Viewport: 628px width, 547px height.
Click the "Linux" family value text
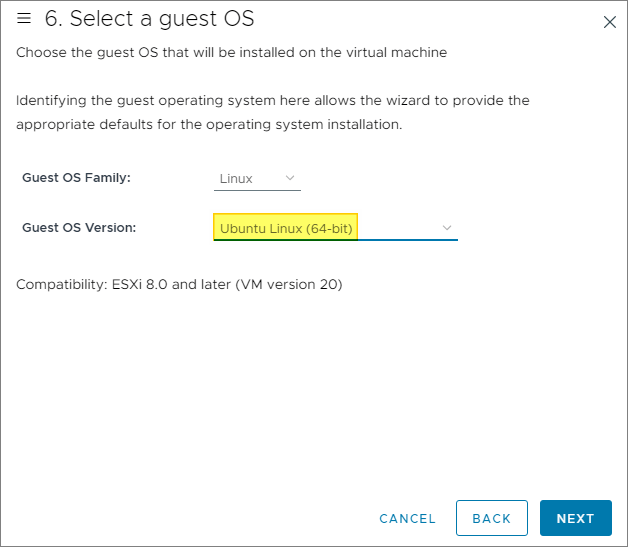pos(236,178)
